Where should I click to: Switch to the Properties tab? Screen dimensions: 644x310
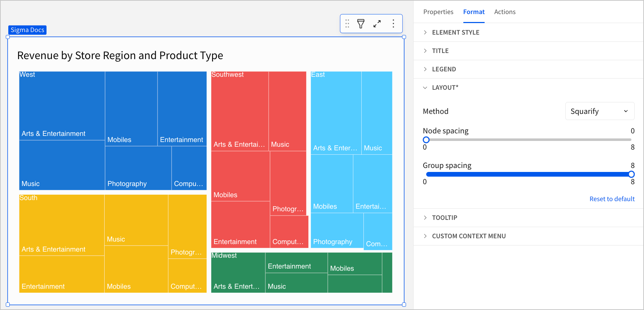click(x=438, y=12)
